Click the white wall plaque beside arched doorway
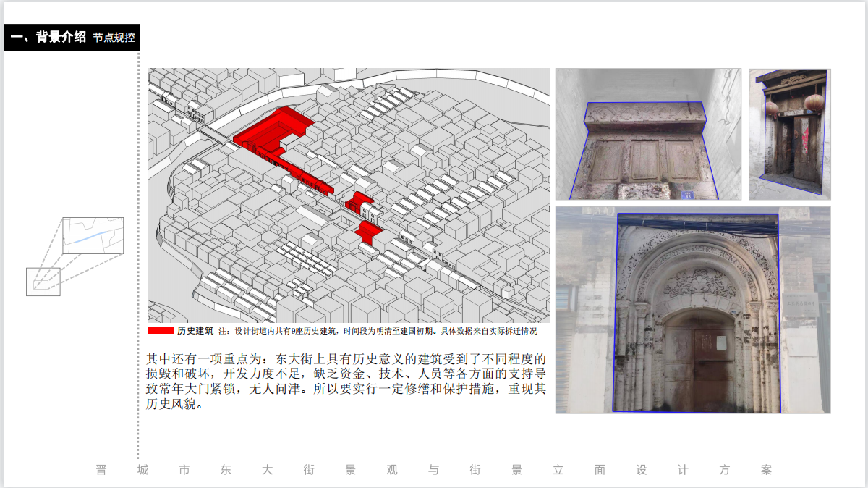The image size is (868, 488). 801,304
